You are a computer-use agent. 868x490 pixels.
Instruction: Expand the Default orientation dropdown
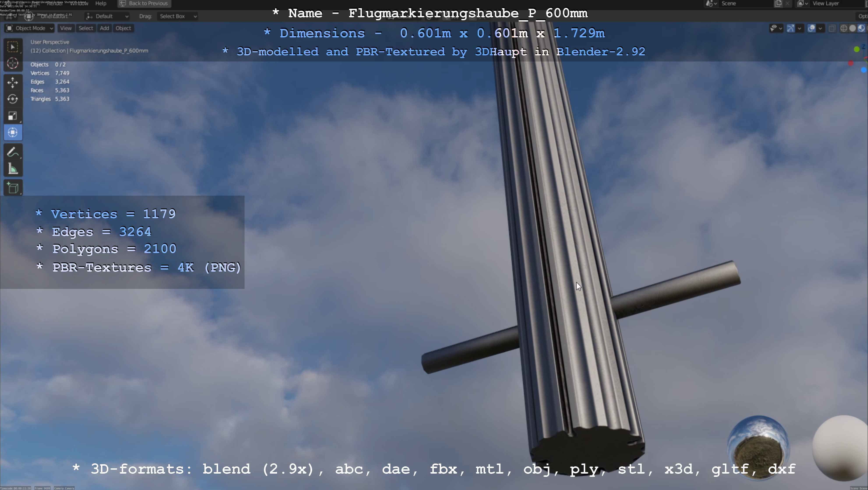point(107,16)
